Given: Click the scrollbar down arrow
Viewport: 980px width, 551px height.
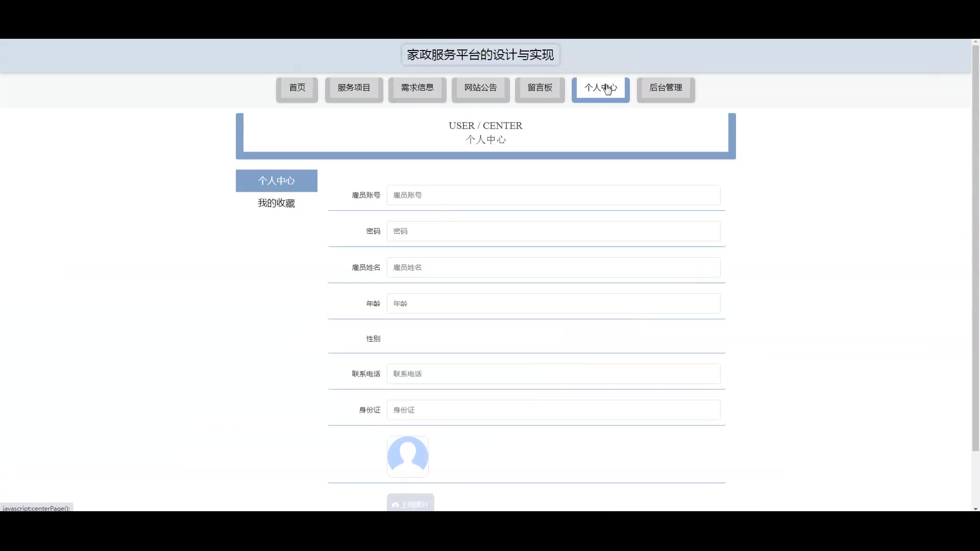Looking at the screenshot, I should tap(975, 508).
